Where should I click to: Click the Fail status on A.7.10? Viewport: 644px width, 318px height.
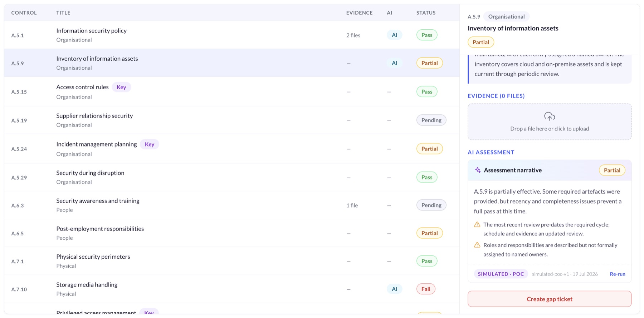coord(426,289)
